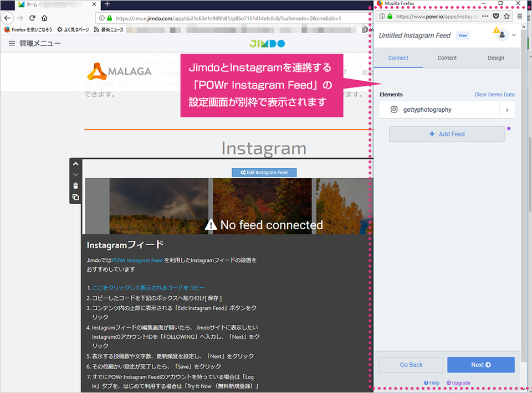Delete the Instagram block with trash icon
The height and width of the screenshot is (393, 532).
coord(76,185)
